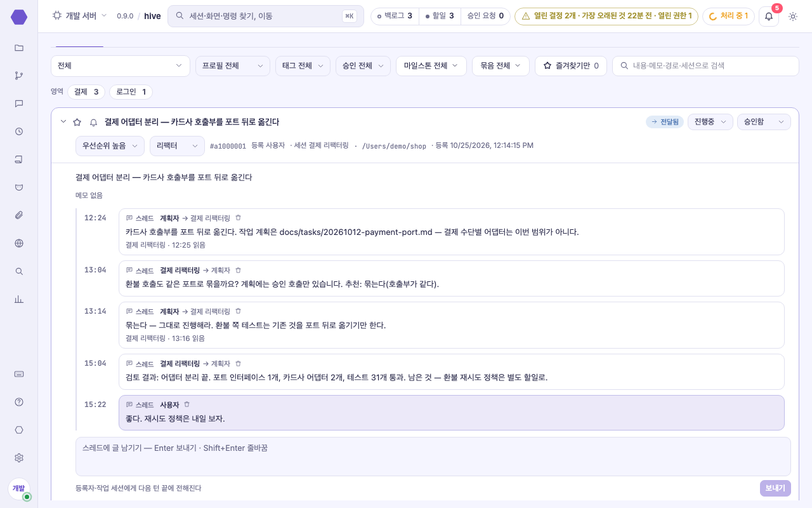Click the purple hexagon hive logo
This screenshot has width=812, height=508.
(x=19, y=17)
